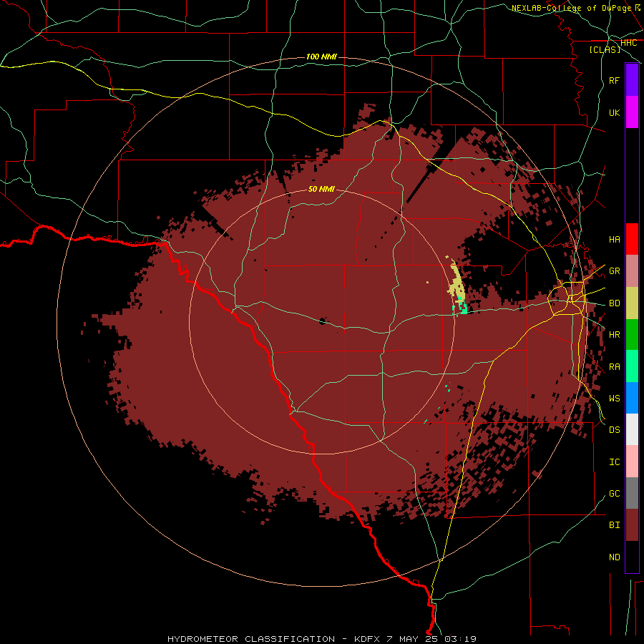Screen dimensions: 644x644
Task: Pick the HR green legend swatch
Action: [x=632, y=334]
